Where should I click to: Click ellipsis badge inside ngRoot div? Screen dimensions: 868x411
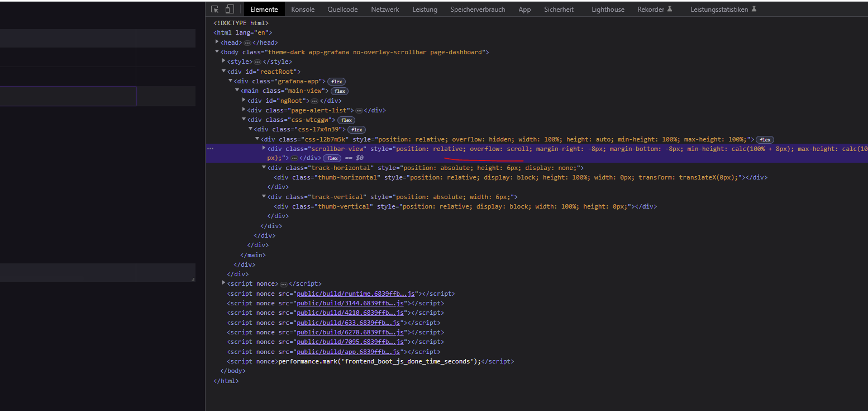314,101
